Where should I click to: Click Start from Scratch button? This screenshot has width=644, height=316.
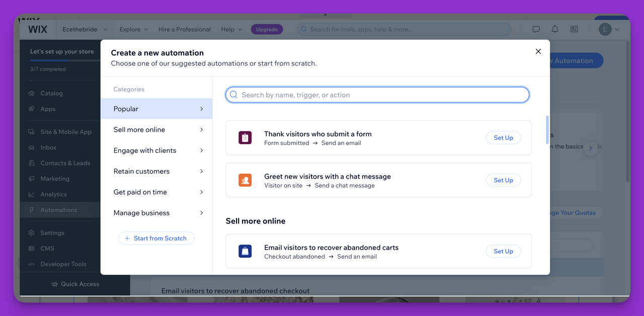(x=156, y=239)
